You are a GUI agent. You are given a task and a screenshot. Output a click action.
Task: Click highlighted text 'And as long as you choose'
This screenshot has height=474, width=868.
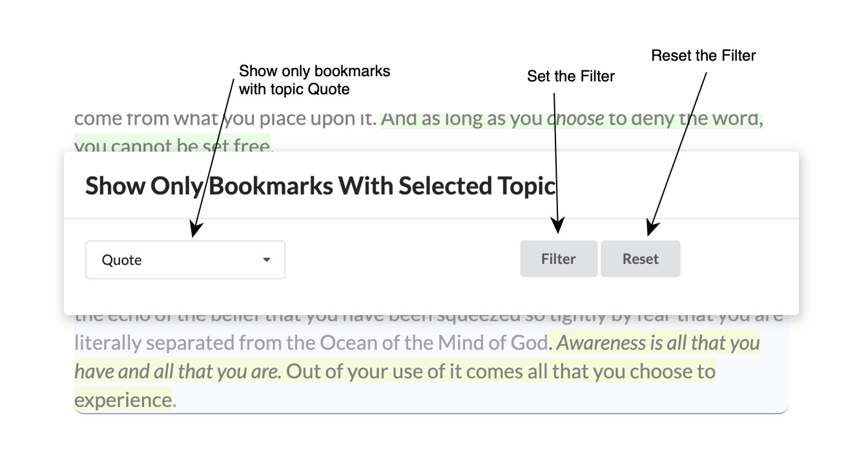tap(494, 119)
